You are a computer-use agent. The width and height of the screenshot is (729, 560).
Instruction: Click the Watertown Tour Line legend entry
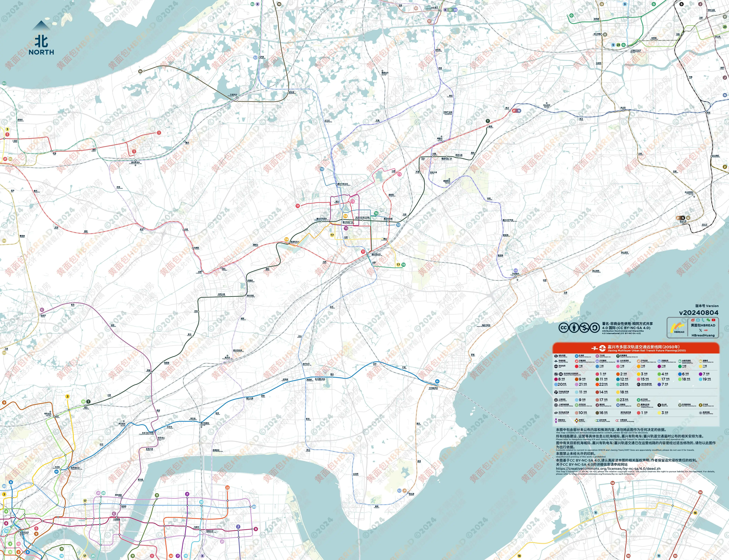pyautogui.click(x=624, y=361)
